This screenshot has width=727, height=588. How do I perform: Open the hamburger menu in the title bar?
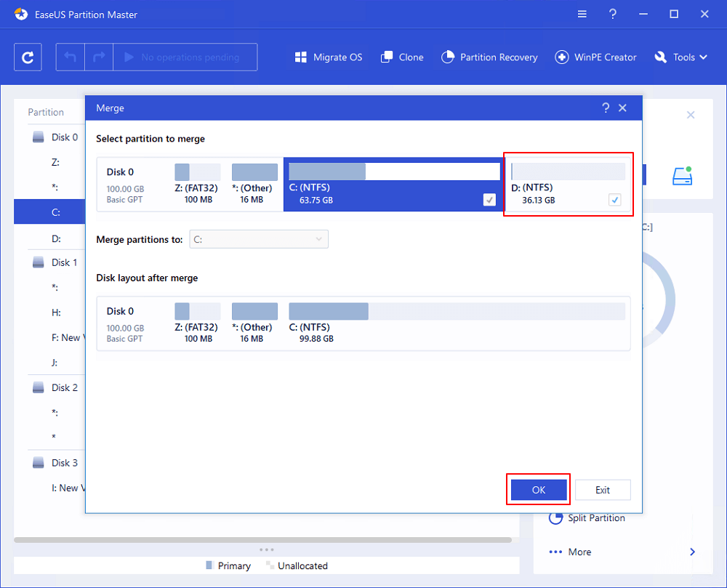[582, 15]
